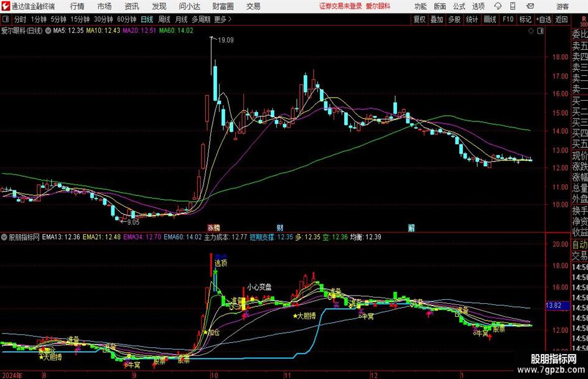Open the mobile phone icon in title bar
Image resolution: width=588 pixels, height=379 pixels.
click(x=513, y=6)
